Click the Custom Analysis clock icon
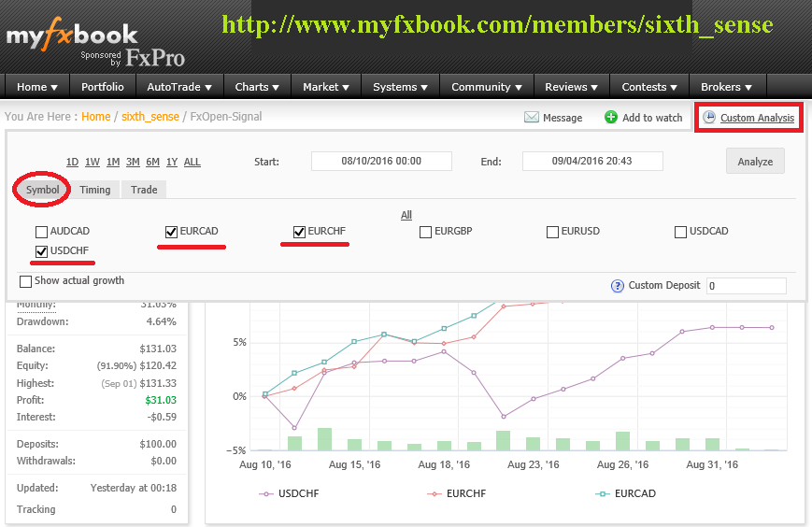This screenshot has width=812, height=527. [709, 117]
